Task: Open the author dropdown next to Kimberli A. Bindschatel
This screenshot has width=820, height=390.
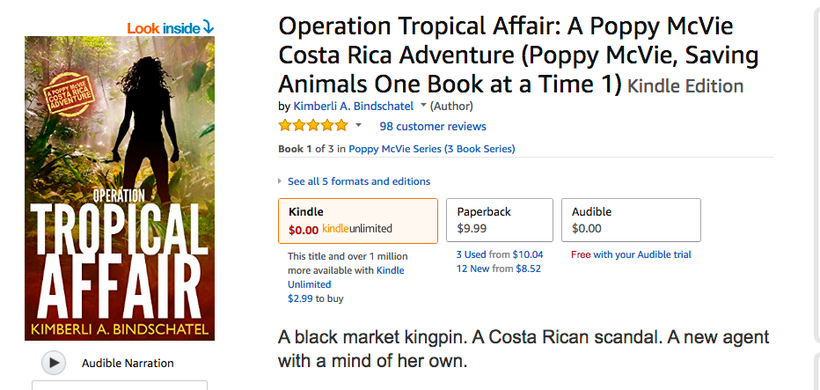Action: click(423, 106)
